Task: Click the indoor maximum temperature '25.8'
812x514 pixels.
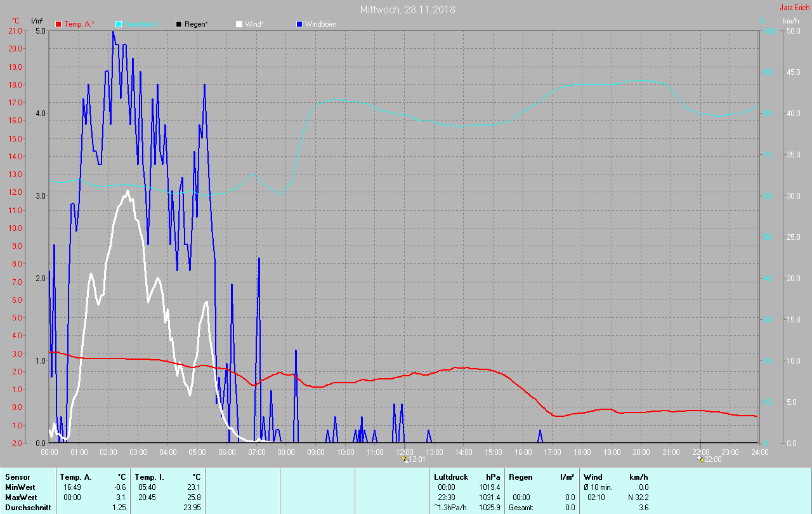Action: (x=193, y=498)
